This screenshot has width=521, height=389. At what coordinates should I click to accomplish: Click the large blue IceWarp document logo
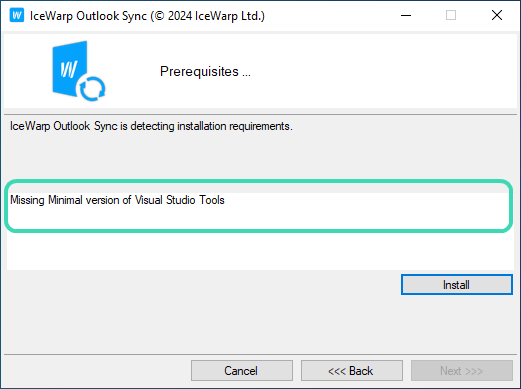[x=70, y=69]
